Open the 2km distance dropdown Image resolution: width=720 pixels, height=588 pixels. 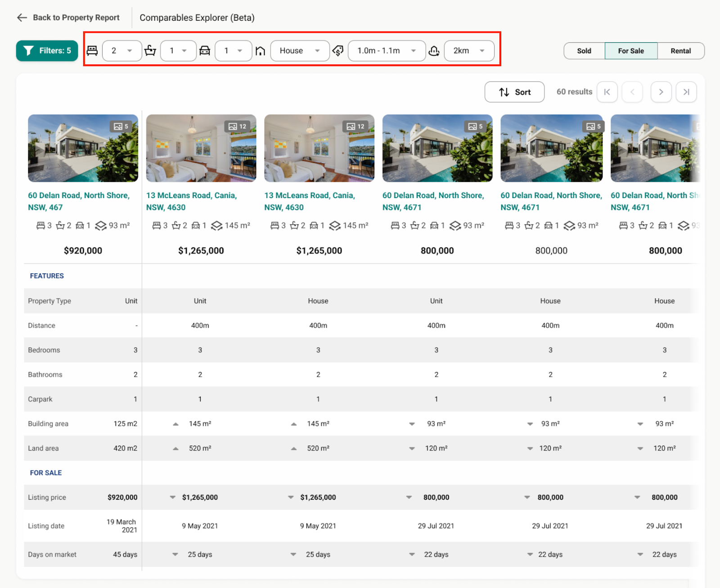pyautogui.click(x=469, y=51)
